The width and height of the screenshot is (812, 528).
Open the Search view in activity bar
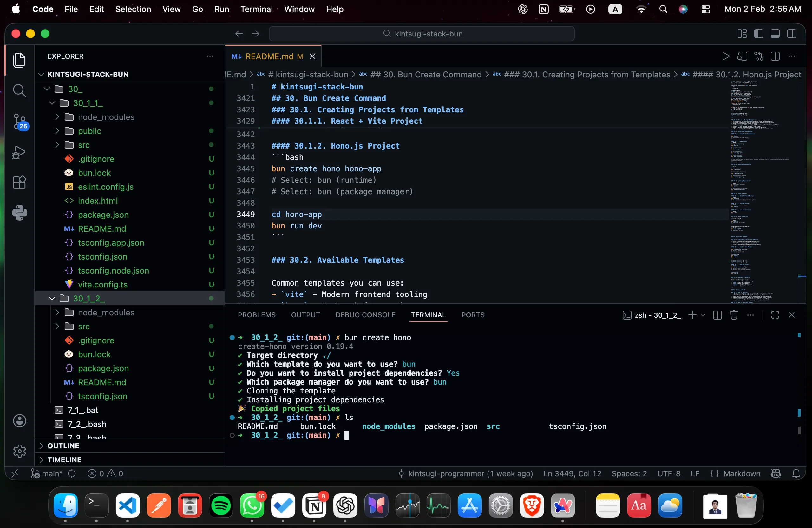click(x=19, y=91)
